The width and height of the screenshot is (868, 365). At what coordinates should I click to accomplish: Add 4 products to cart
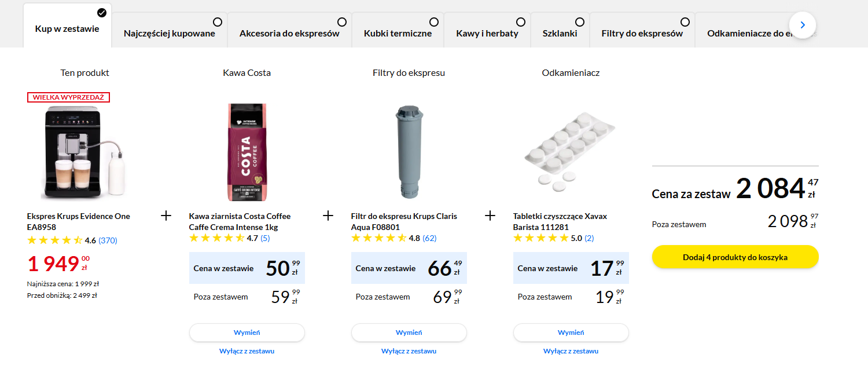coord(735,257)
